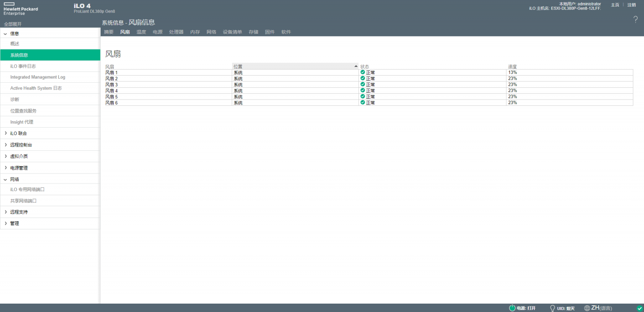Click the overall health check icon bottom right

[x=639, y=308]
